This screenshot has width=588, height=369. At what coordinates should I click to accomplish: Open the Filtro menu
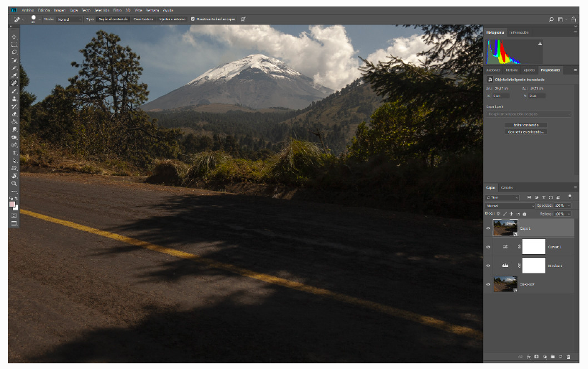pos(117,11)
